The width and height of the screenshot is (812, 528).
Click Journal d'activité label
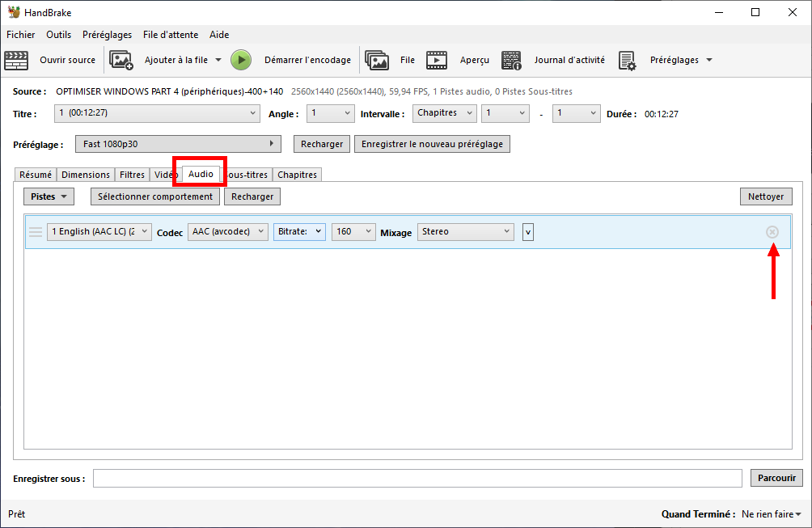(x=569, y=60)
